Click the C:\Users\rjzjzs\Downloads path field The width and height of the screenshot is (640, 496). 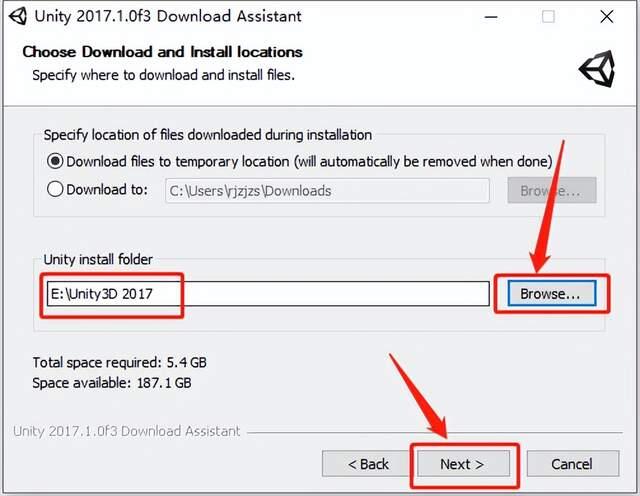tap(327, 190)
